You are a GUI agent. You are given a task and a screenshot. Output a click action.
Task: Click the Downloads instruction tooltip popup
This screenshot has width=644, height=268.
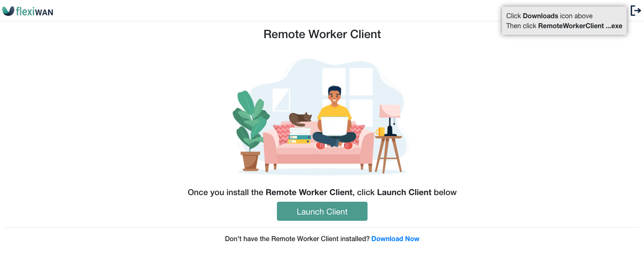(564, 21)
